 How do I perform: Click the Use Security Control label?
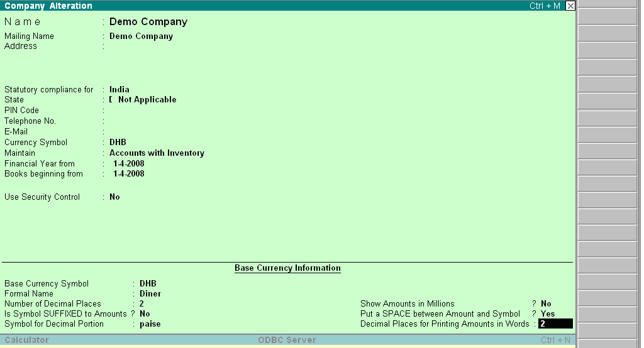(42, 197)
